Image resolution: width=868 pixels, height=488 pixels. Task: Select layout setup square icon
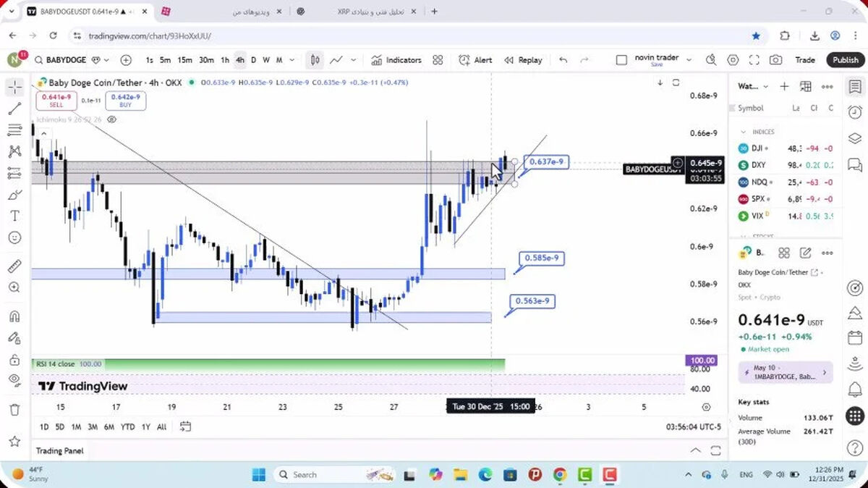click(621, 60)
